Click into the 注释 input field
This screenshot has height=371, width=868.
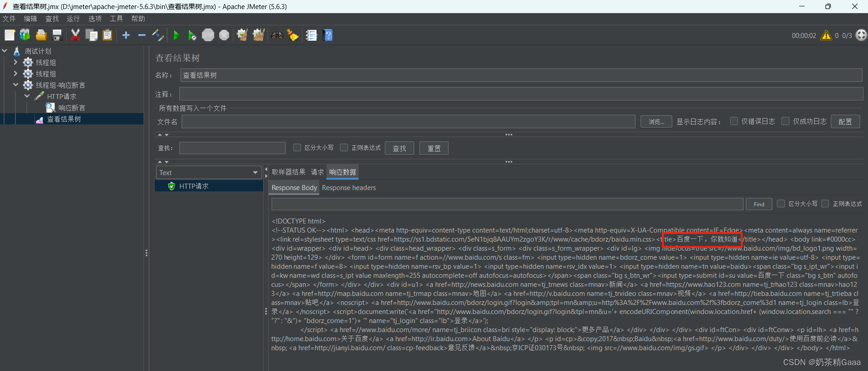click(521, 94)
